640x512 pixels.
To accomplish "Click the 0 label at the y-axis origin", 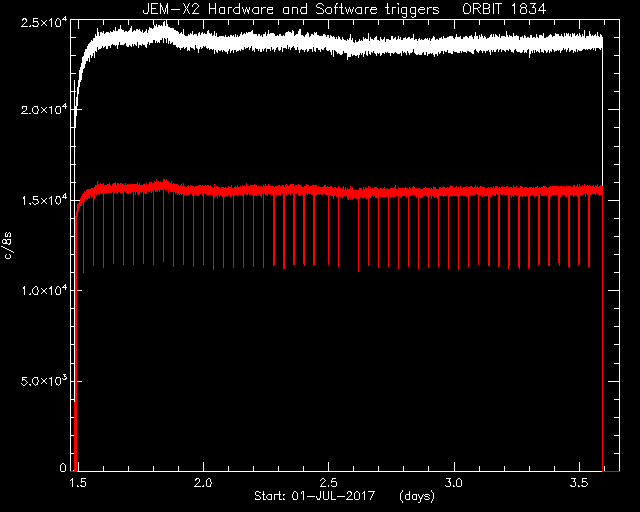I will point(63,467).
